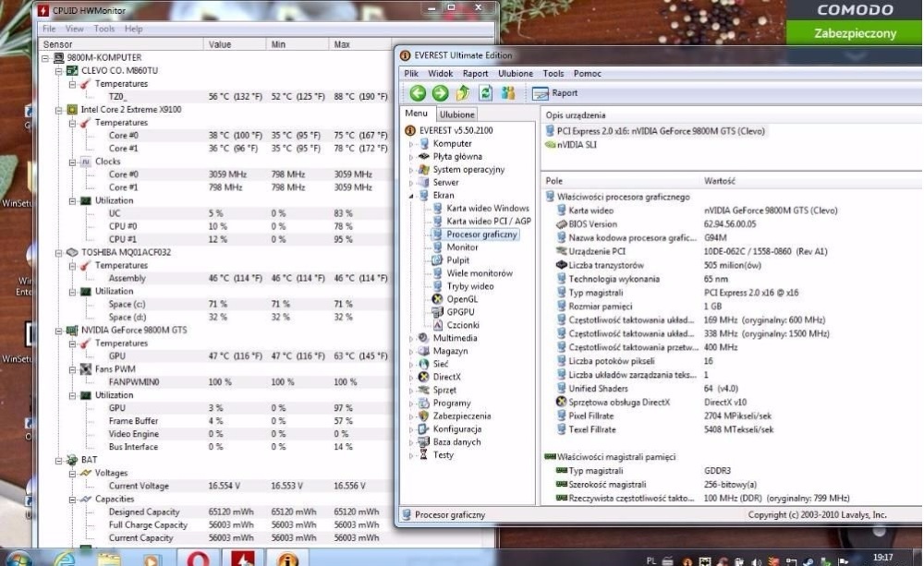This screenshot has width=924, height=566.
Task: Select Serwer in EVEREST tree
Action: click(445, 183)
